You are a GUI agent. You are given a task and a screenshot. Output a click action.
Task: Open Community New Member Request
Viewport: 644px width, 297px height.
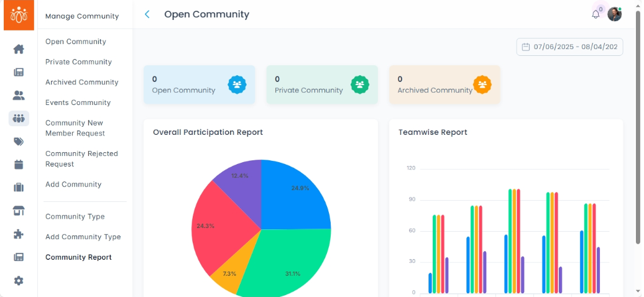coord(75,128)
